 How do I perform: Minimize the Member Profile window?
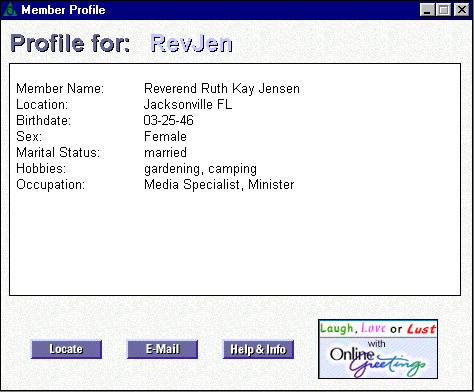tap(427, 10)
